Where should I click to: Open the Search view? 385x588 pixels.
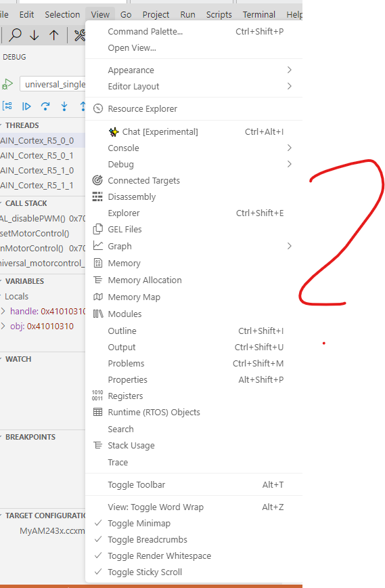tap(194, 429)
